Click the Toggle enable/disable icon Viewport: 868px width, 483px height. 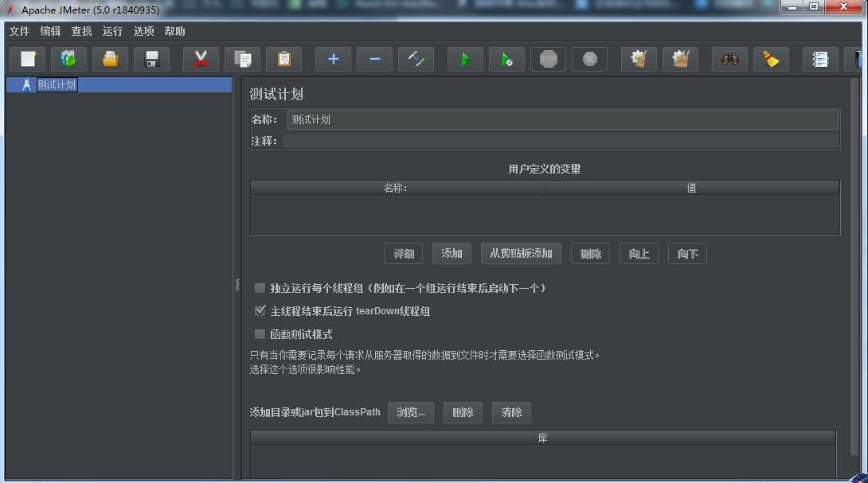(x=416, y=59)
